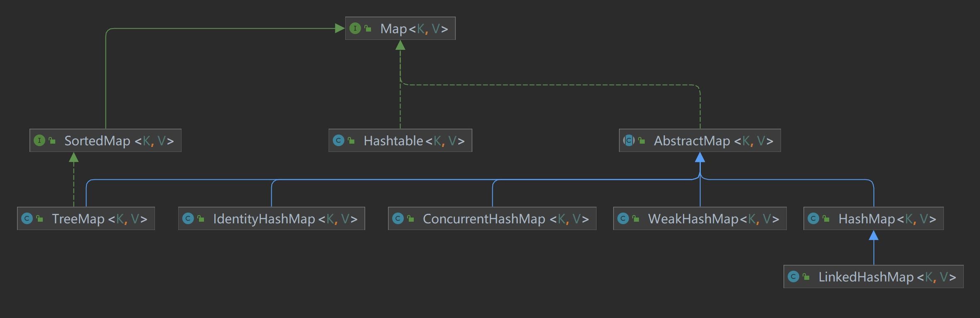Viewport: 980px width, 318px height.
Task: Click the public visibility lock icon on LinkedHashMap
Action: pyautogui.click(x=806, y=276)
